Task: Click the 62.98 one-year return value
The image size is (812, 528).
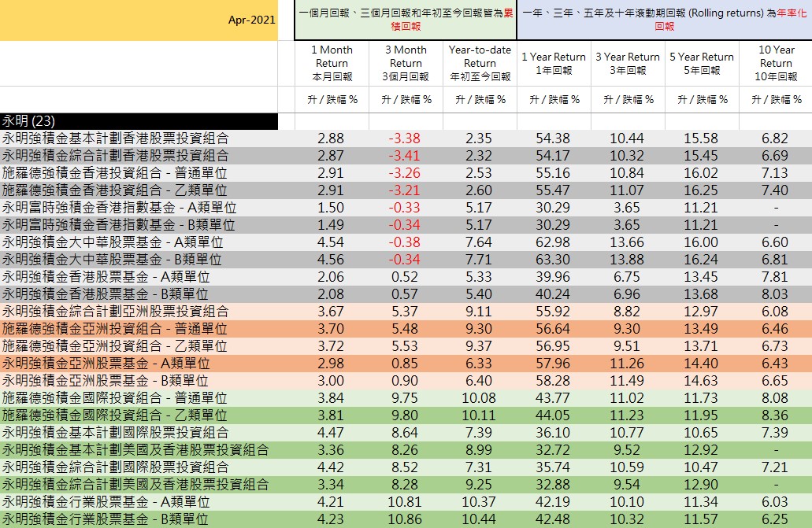Action: click(x=553, y=242)
